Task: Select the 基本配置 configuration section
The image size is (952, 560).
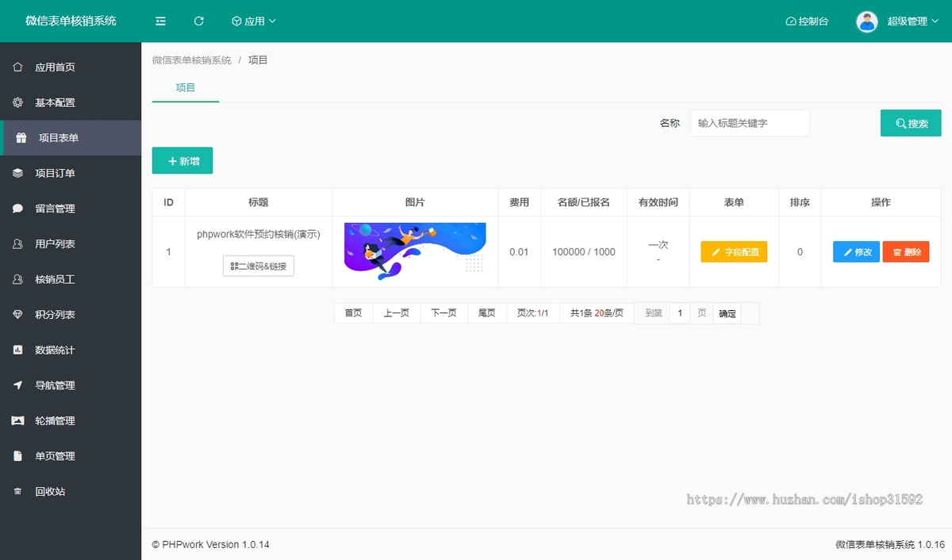Action: (x=52, y=102)
